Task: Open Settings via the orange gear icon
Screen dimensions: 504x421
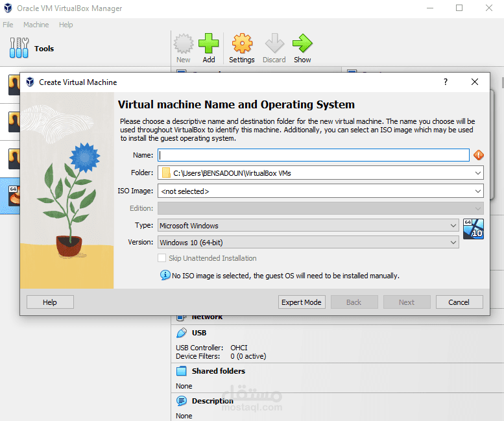Action: pyautogui.click(x=242, y=43)
